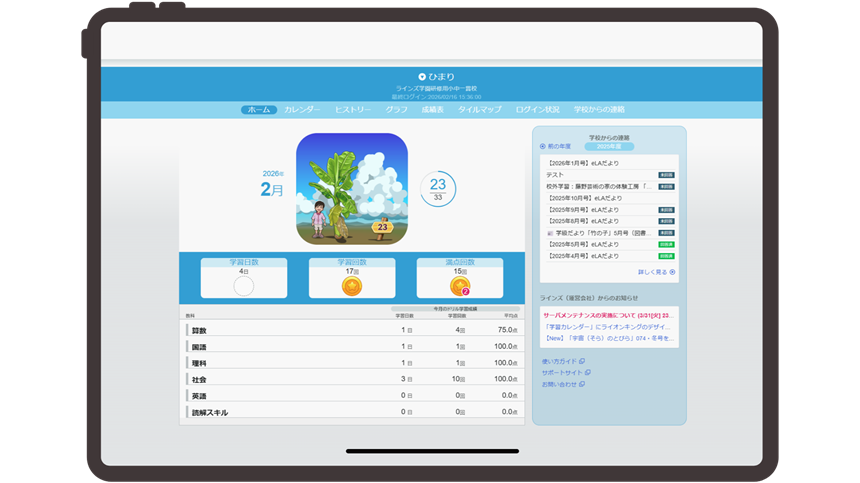Open the お問い合わせ link

coord(559,384)
